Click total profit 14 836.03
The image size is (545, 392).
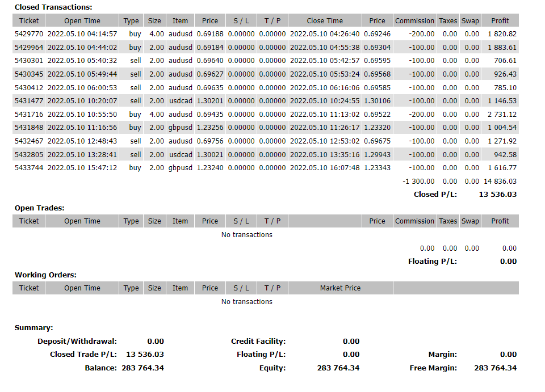[x=500, y=181]
